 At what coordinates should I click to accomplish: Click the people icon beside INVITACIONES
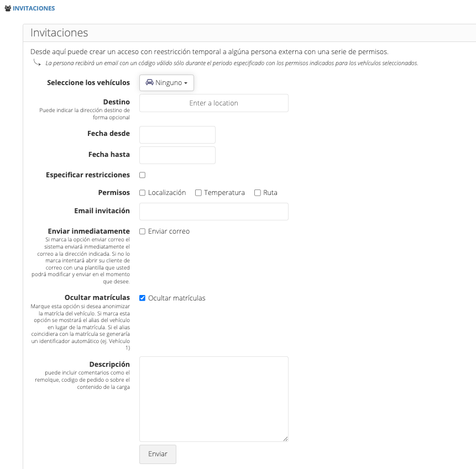(8, 9)
